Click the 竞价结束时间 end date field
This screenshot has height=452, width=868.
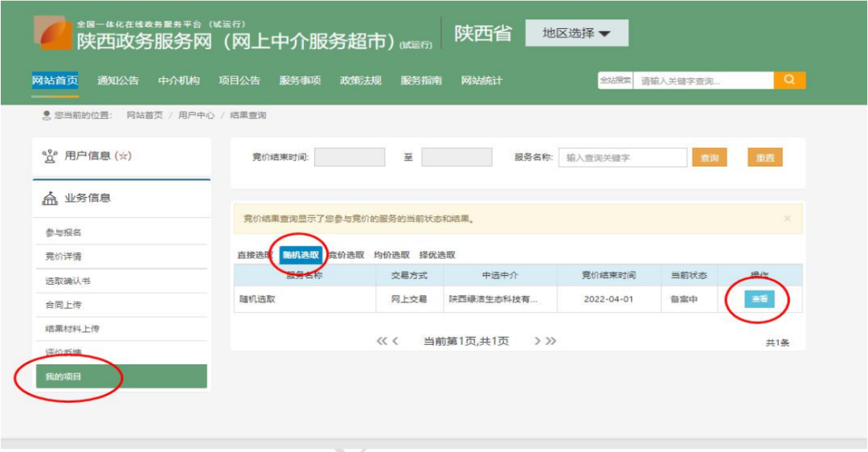(x=457, y=158)
